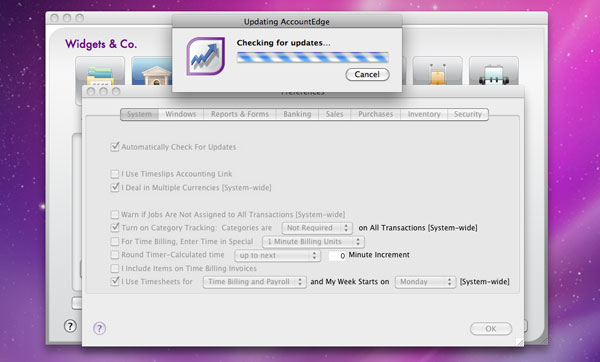Toggle Automatically Check For Updates checkbox

coord(115,147)
